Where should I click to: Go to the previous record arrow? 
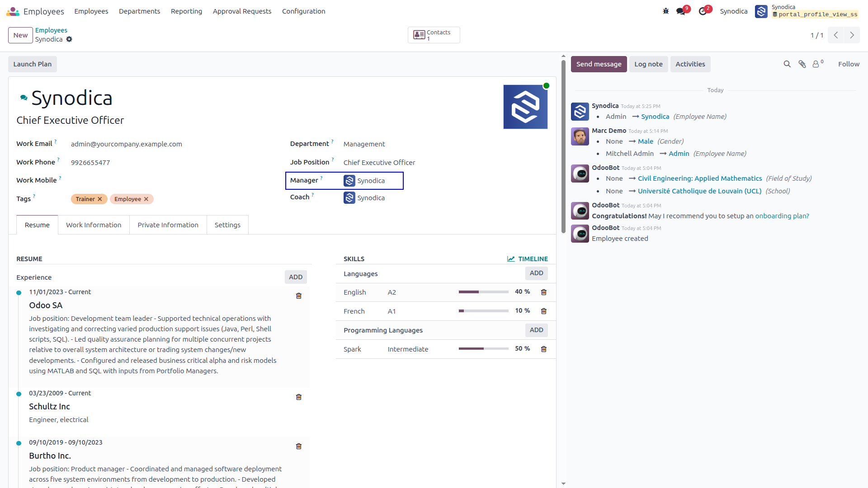(x=836, y=35)
